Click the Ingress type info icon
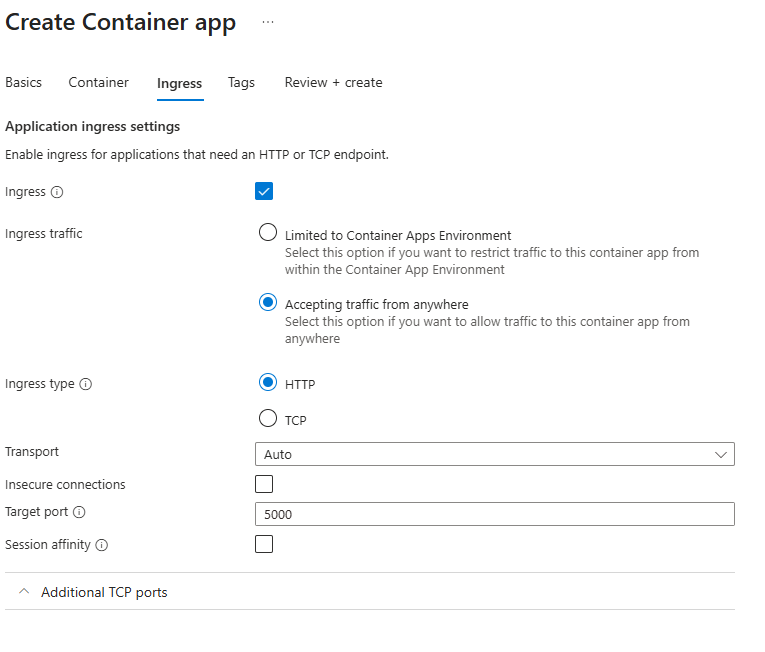 tap(85, 384)
